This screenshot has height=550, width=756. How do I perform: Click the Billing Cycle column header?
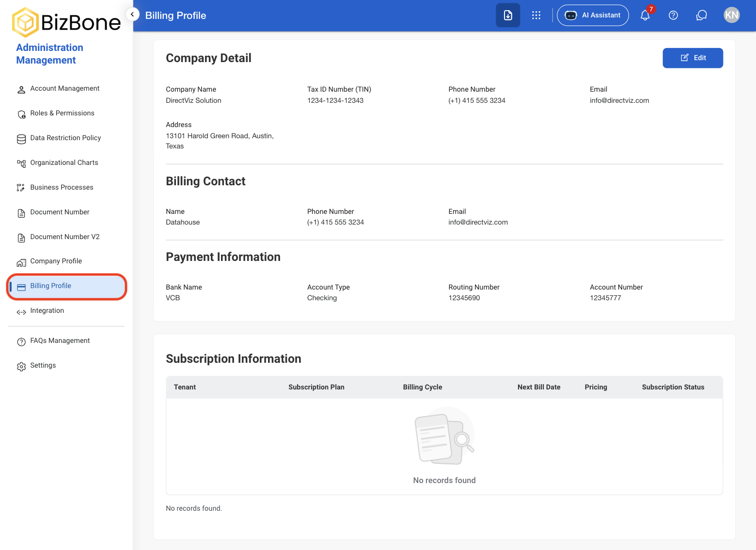point(423,387)
